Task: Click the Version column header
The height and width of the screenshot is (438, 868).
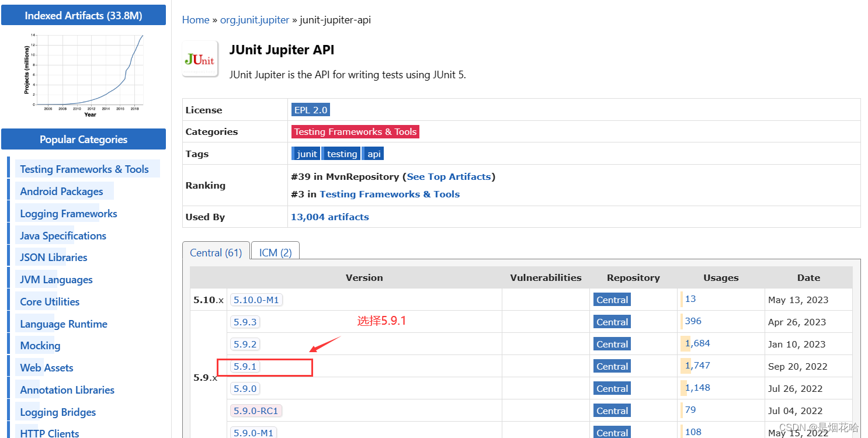Action: pyautogui.click(x=364, y=278)
